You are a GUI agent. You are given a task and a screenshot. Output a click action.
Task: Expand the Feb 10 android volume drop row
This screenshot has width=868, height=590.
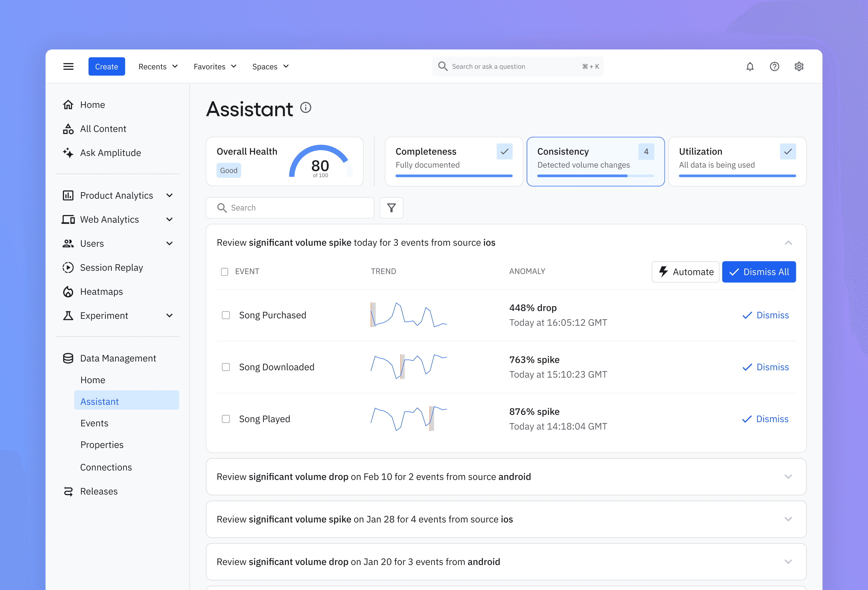coord(788,477)
